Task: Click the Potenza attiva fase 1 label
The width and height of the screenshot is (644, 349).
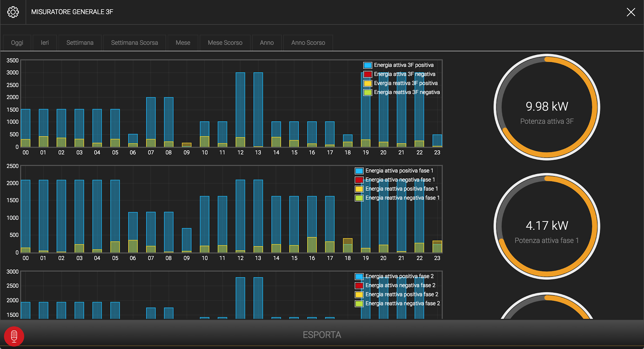Action: pos(547,240)
